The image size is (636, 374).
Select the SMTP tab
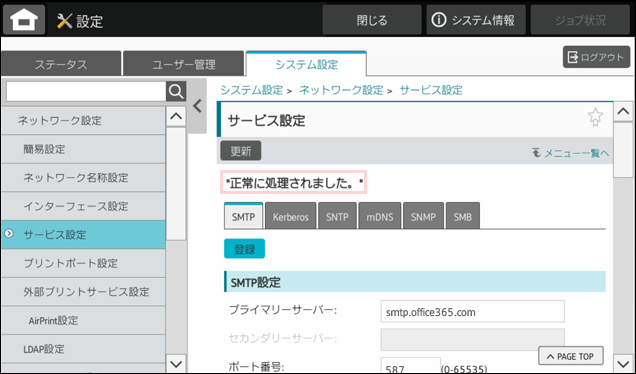click(243, 216)
